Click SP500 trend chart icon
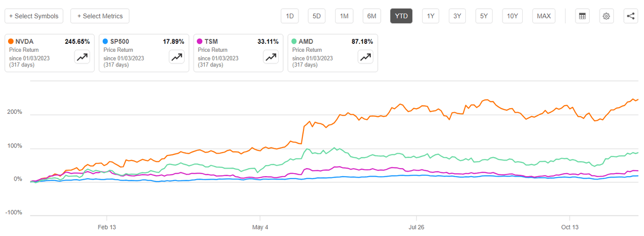644x236 pixels. [x=177, y=57]
